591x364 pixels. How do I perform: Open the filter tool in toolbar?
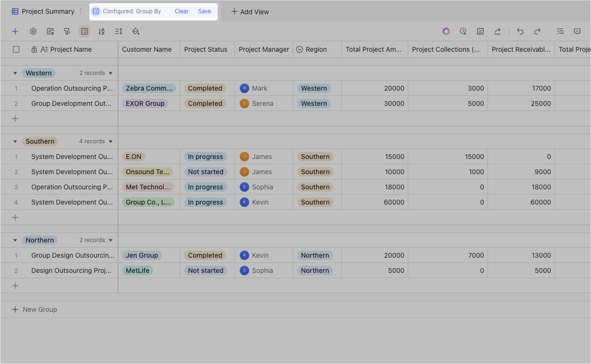point(67,31)
